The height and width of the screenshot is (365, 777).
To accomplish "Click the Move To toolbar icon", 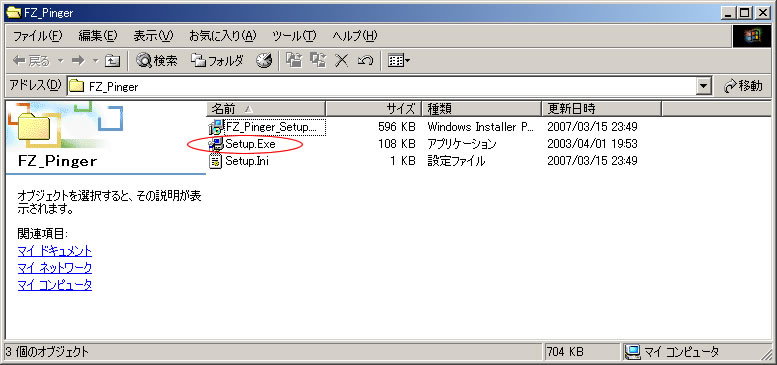I will pos(295,61).
